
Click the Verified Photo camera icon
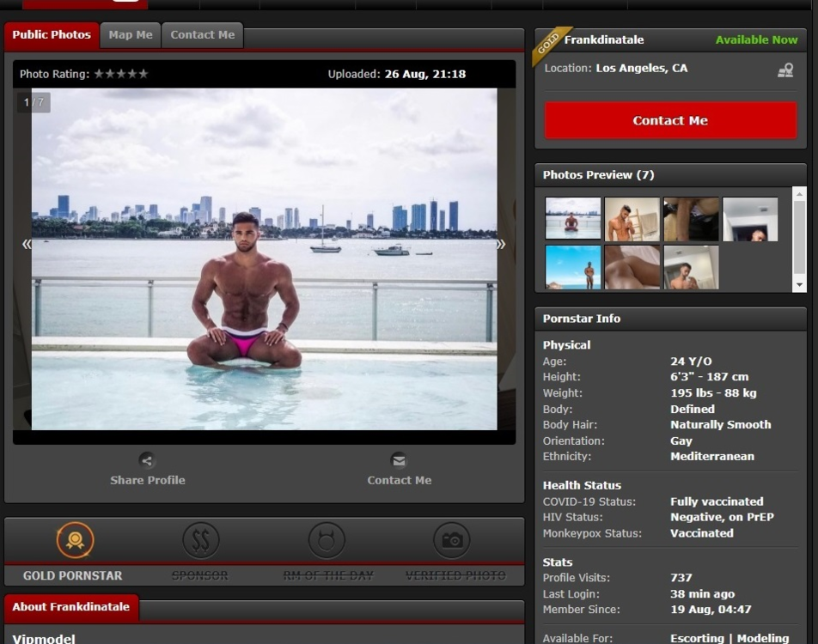click(x=452, y=540)
